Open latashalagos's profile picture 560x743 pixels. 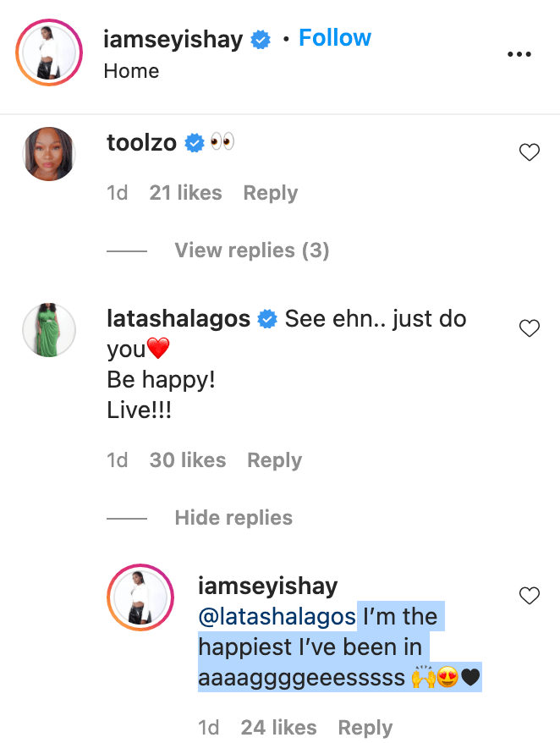tap(49, 330)
